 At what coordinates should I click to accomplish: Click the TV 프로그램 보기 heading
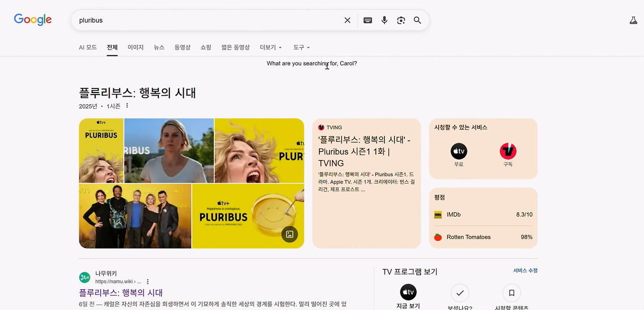click(410, 272)
